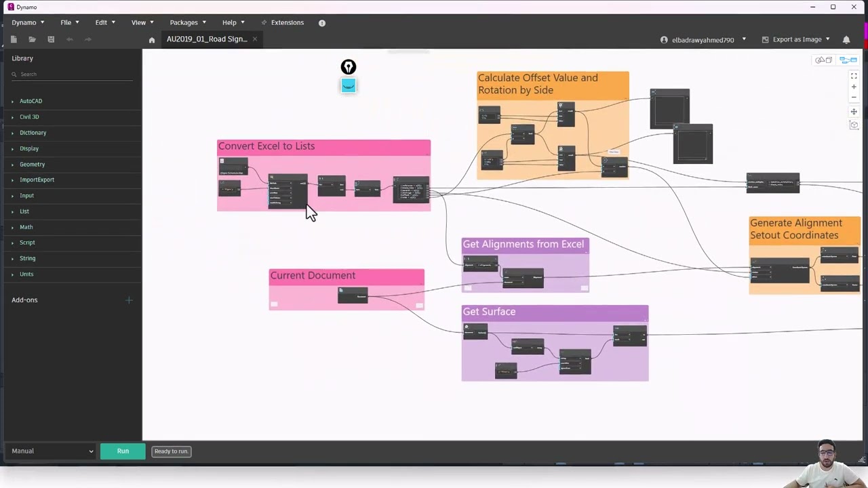This screenshot has width=868, height=488.
Task: Go to the Home start page
Action: point(152,40)
